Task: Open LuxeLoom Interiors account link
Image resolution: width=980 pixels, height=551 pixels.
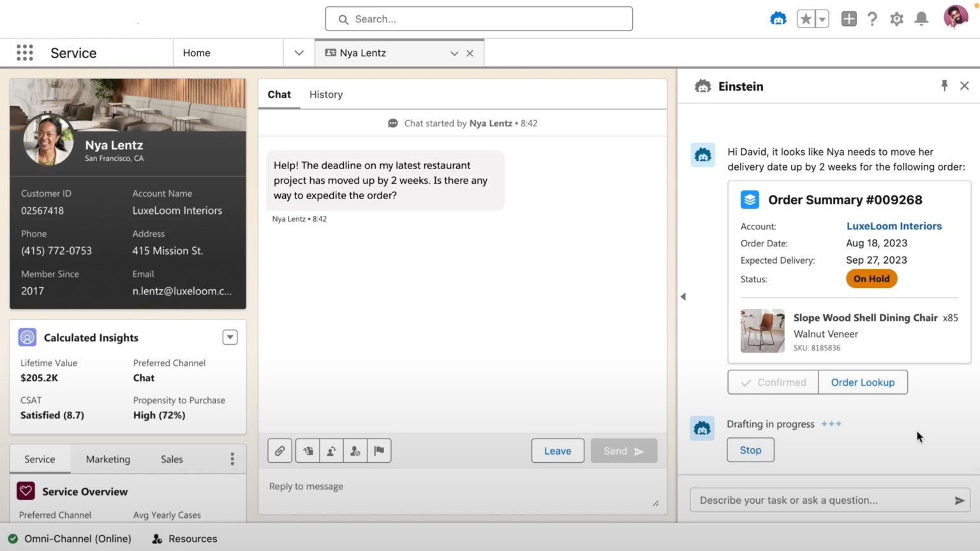Action: tap(893, 225)
